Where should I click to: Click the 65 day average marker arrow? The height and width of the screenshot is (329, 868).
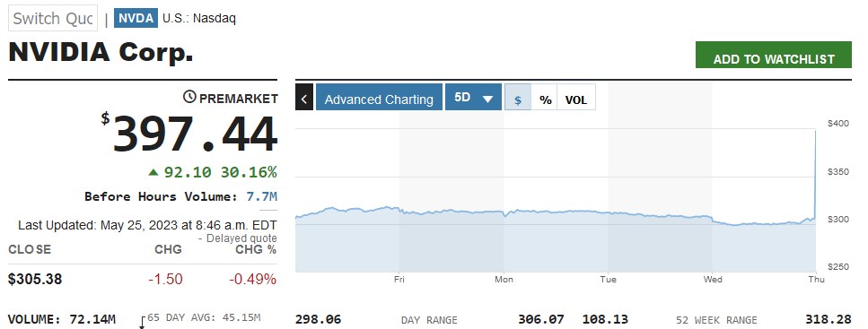point(142,323)
